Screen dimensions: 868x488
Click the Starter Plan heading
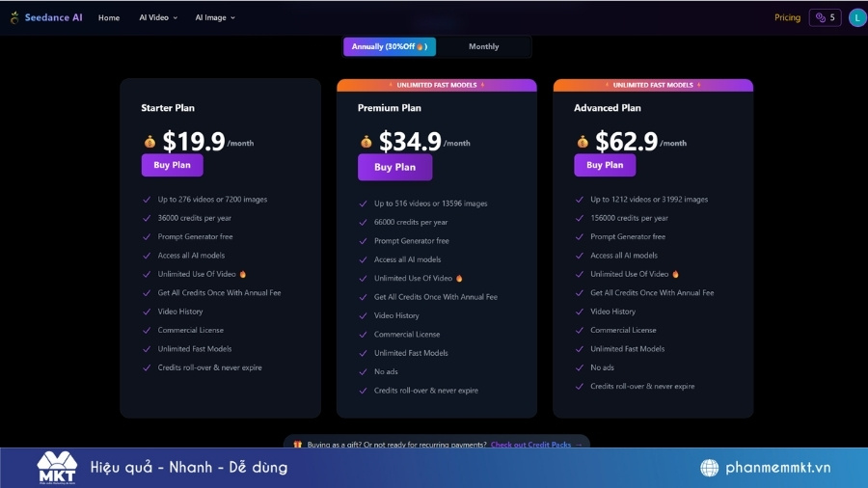(168, 108)
